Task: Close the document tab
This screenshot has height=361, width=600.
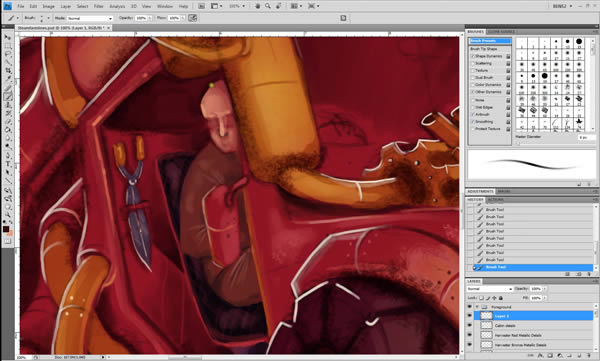Action: tap(108, 28)
